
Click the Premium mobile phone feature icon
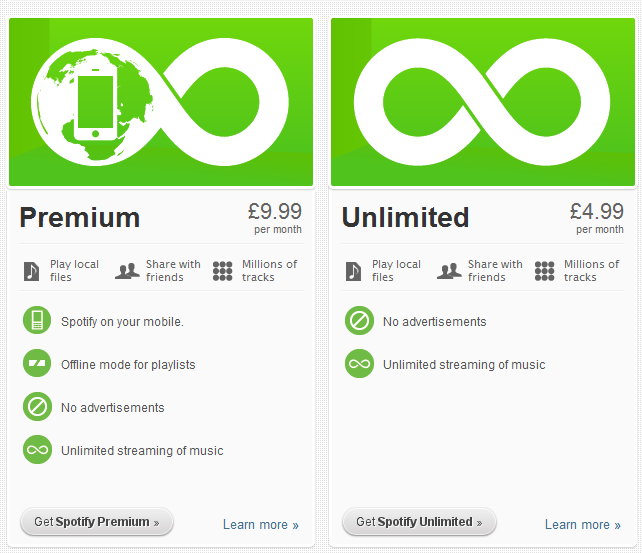tap(37, 320)
